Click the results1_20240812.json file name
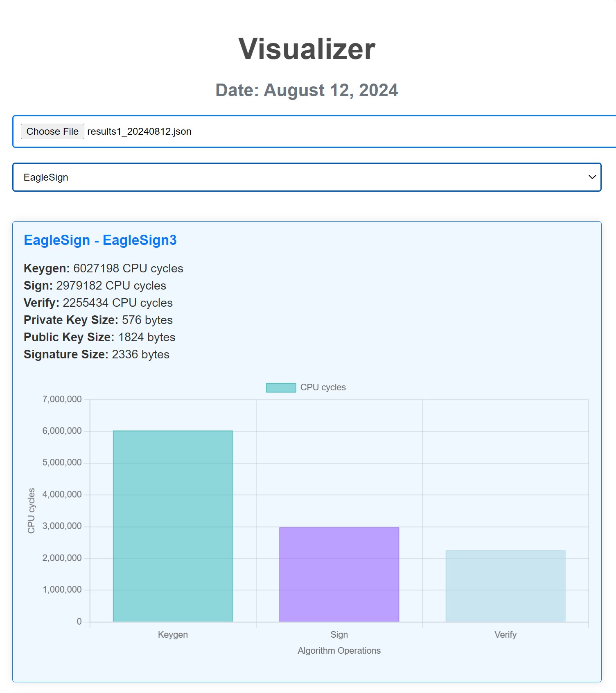The image size is (616, 693). click(139, 131)
